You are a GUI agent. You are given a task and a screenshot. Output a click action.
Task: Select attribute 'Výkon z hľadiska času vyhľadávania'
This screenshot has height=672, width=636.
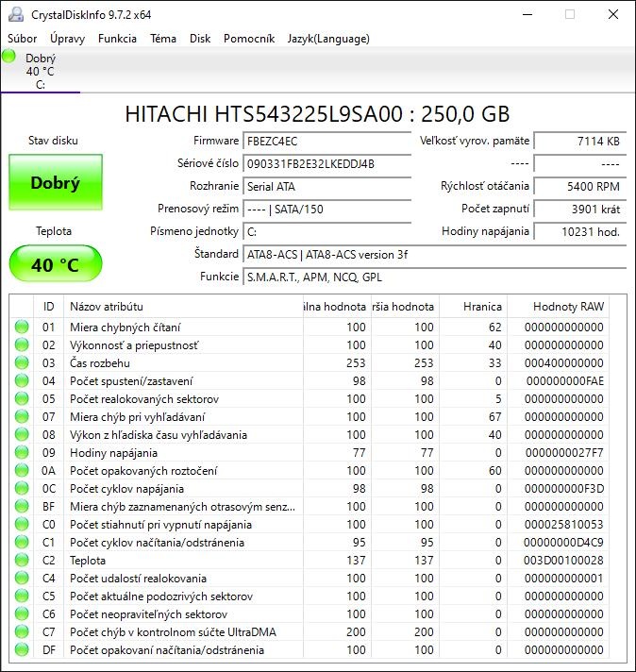click(x=159, y=435)
